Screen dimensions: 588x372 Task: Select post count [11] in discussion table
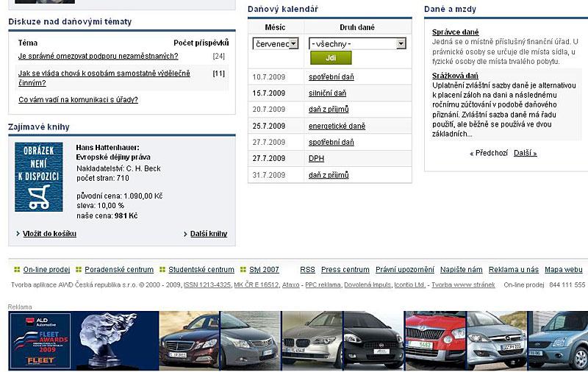[218, 74]
